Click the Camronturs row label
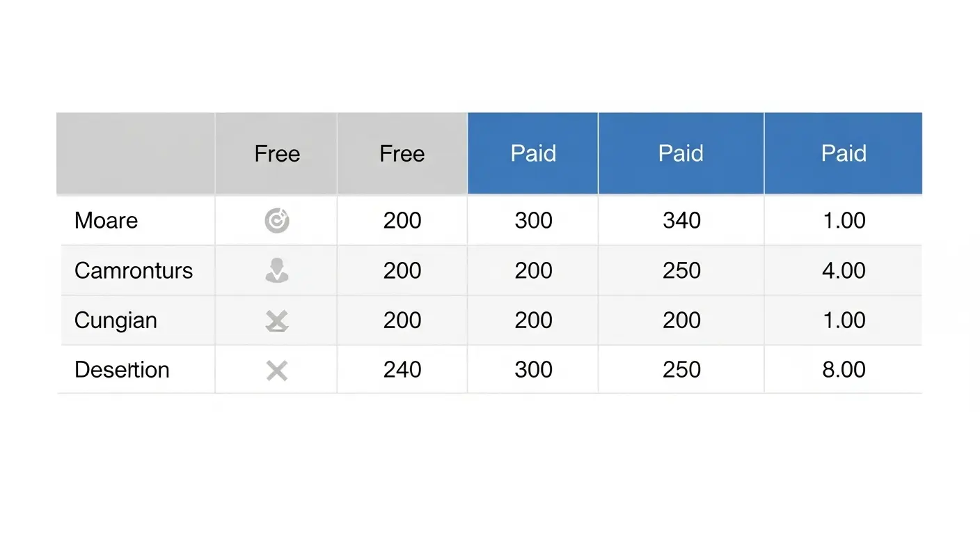Image resolution: width=980 pixels, height=535 pixels. click(134, 270)
